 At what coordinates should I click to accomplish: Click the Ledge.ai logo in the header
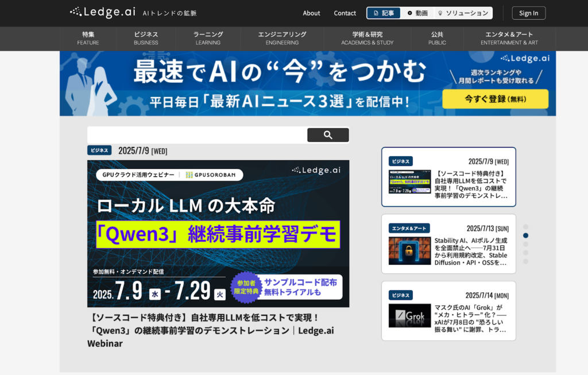point(103,12)
